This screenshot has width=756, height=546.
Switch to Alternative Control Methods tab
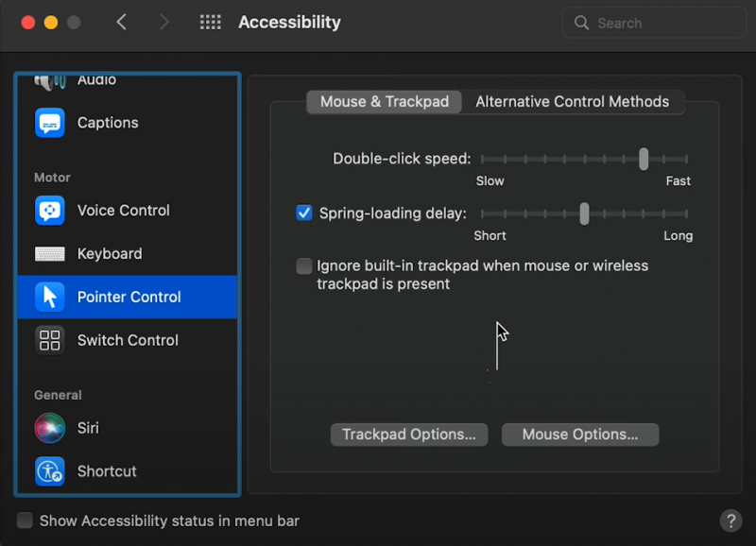[573, 102]
